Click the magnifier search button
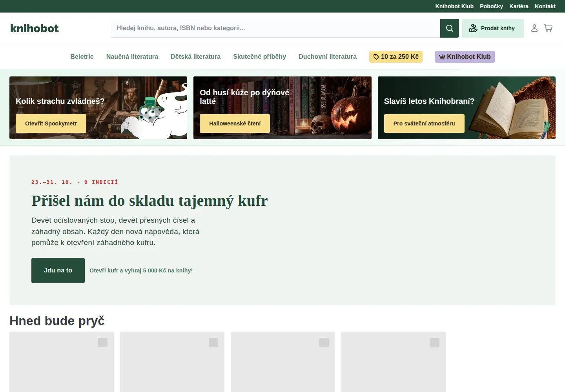 coord(450,28)
